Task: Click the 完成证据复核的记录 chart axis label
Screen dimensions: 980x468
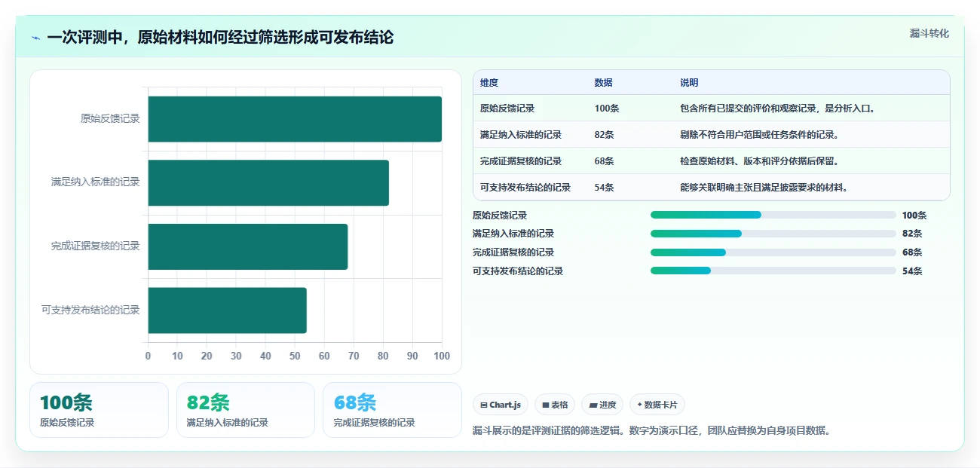Action: tap(96, 246)
